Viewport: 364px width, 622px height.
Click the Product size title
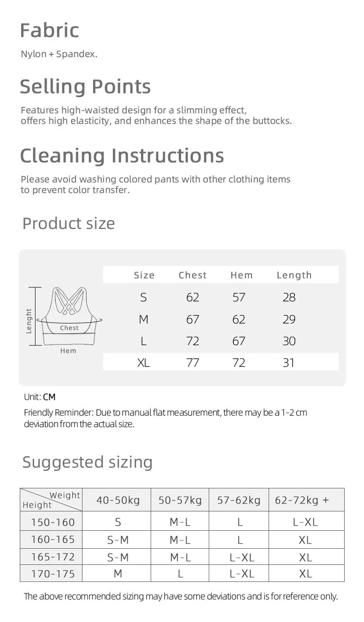click(x=69, y=223)
